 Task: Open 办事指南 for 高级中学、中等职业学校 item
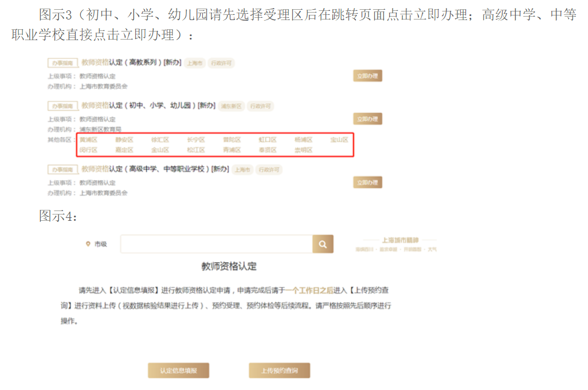click(62, 170)
